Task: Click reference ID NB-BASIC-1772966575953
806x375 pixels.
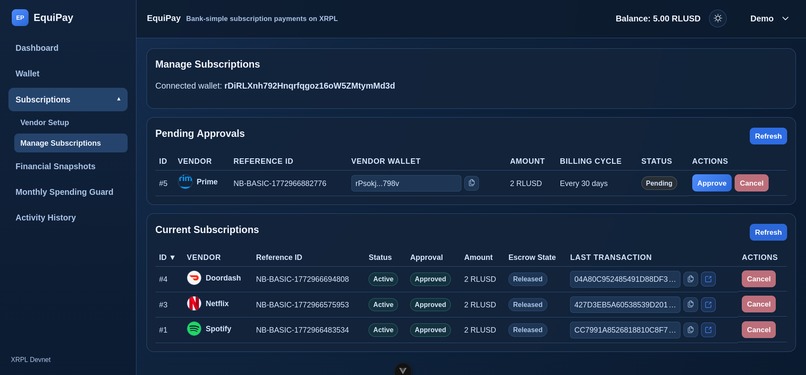Action: point(302,305)
